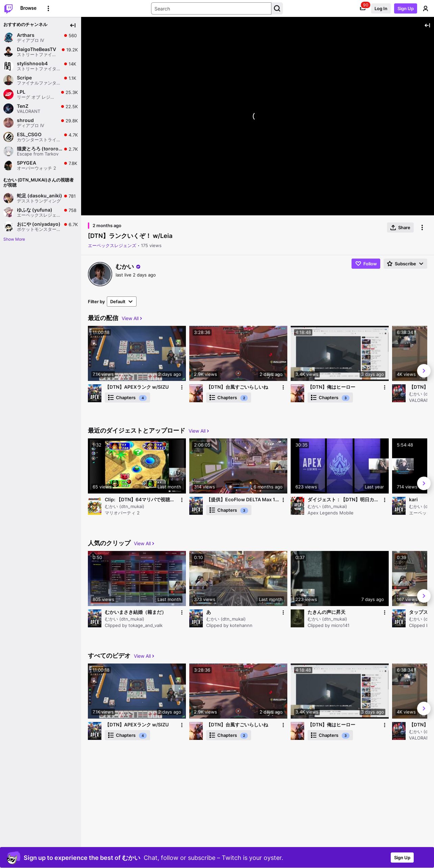Open the 11:00:18 mahjong thumbnail in 最近の配信
The image size is (434, 868).
[137, 353]
